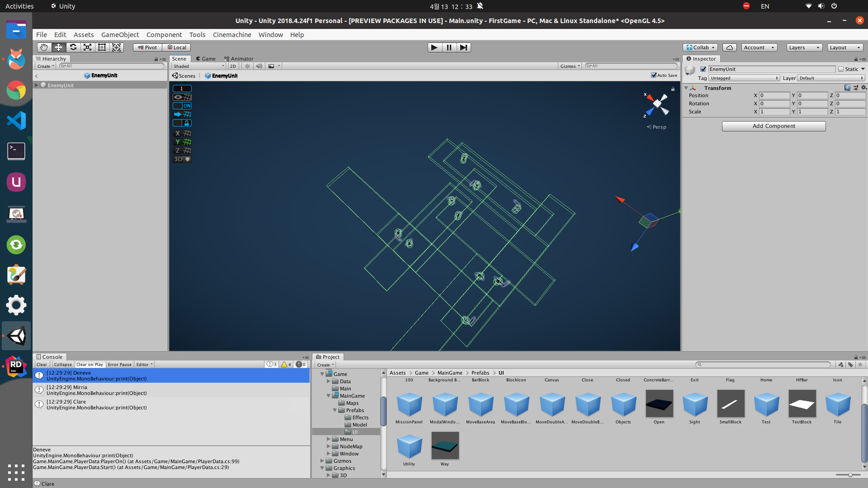The width and height of the screenshot is (868, 488).
Task: Open Rider from the dock
Action: 16,366
